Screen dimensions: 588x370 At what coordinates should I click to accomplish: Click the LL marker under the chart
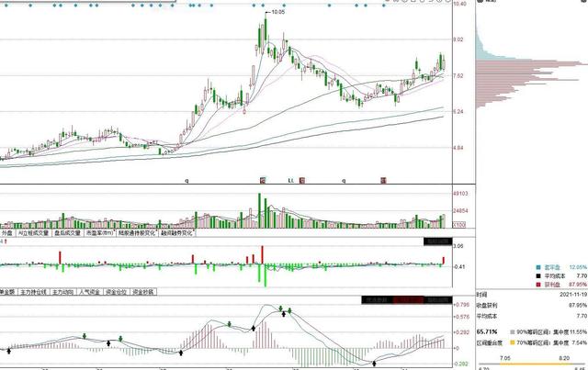click(290, 181)
